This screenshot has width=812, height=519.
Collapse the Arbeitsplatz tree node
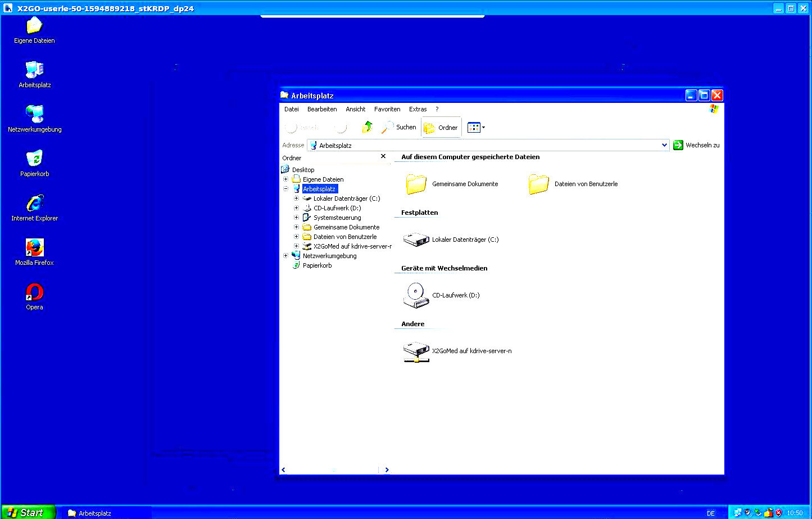tap(285, 189)
